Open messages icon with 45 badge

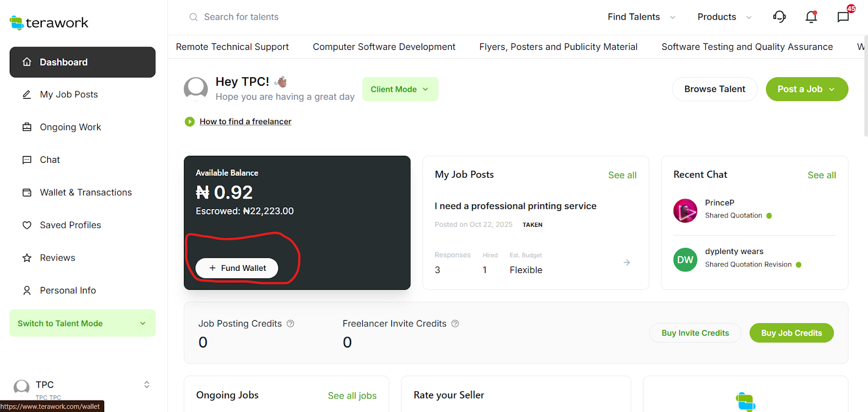[843, 17]
